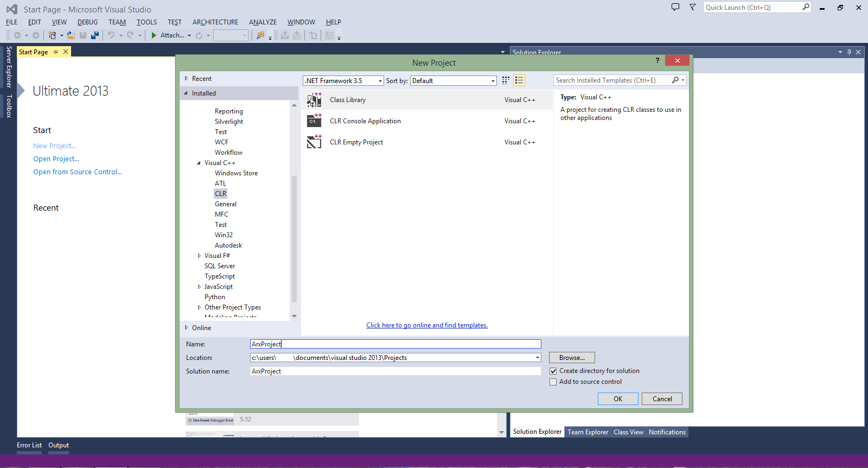868x468 pixels.
Task: Select the Class Library template icon
Action: coord(314,100)
